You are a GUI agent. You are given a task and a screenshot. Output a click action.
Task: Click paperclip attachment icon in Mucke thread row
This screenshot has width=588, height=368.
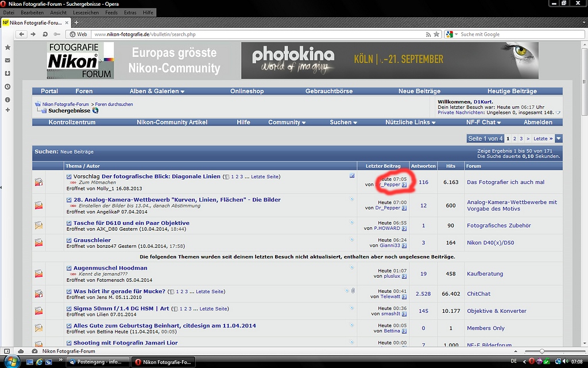tap(353, 290)
